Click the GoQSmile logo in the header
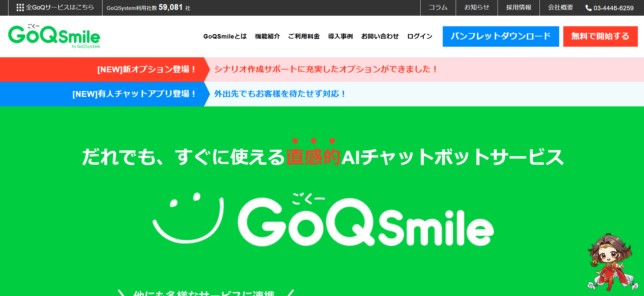 pos(54,36)
